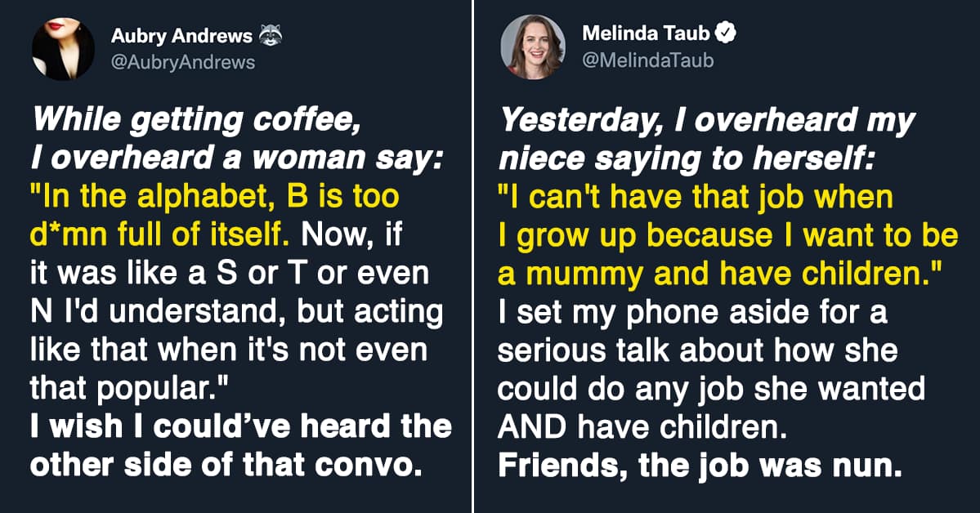Click Aubry Andrews' profile picture
Screen dimensions: 980x513
[x=63, y=49]
